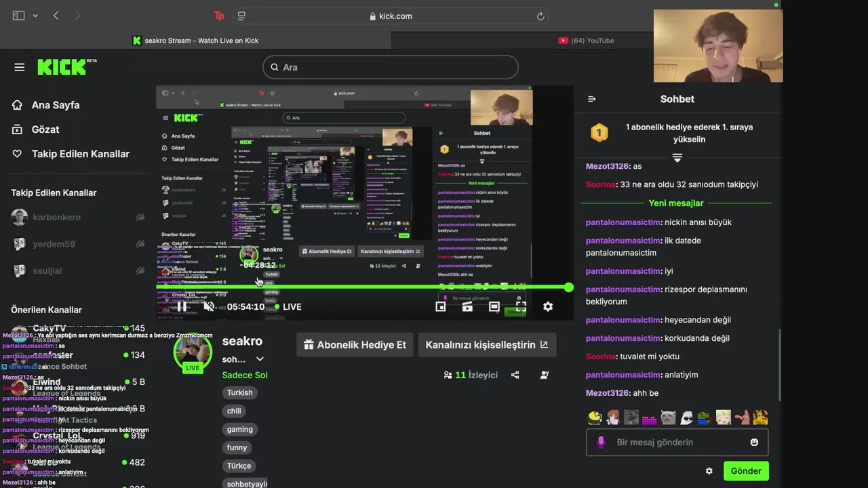
Task: Insert the anime girl emote
Action: click(613, 418)
